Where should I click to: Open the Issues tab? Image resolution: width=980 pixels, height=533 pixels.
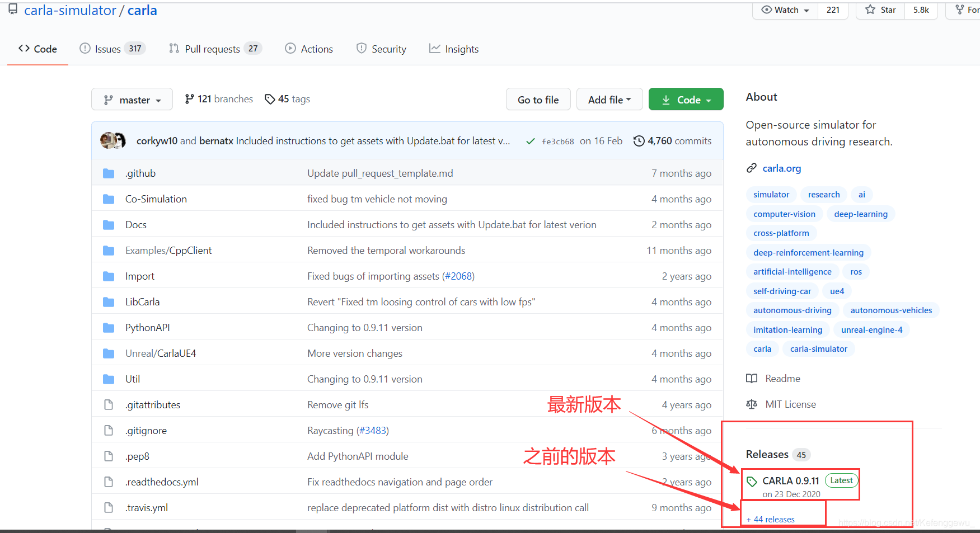click(112, 49)
